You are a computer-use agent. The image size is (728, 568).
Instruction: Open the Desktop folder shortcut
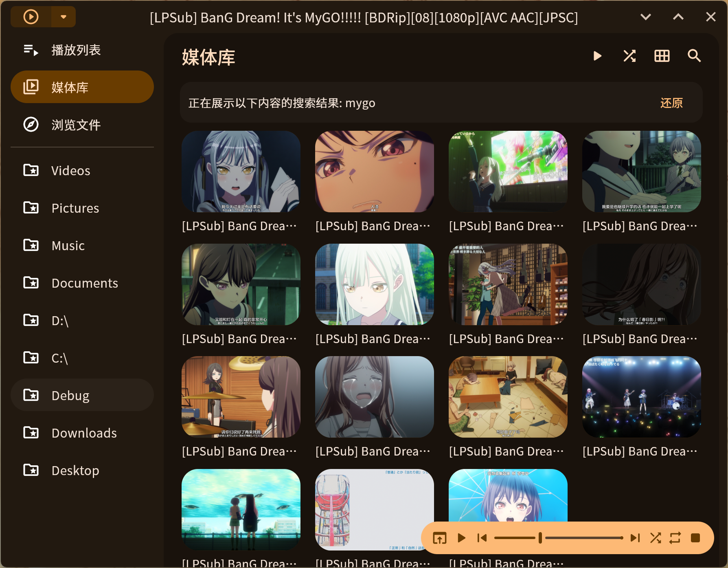click(82, 470)
